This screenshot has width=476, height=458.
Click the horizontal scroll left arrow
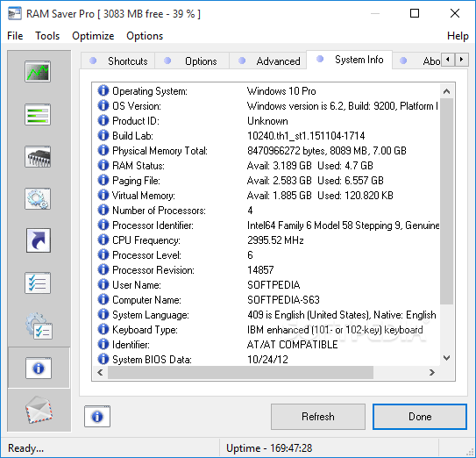click(100, 372)
